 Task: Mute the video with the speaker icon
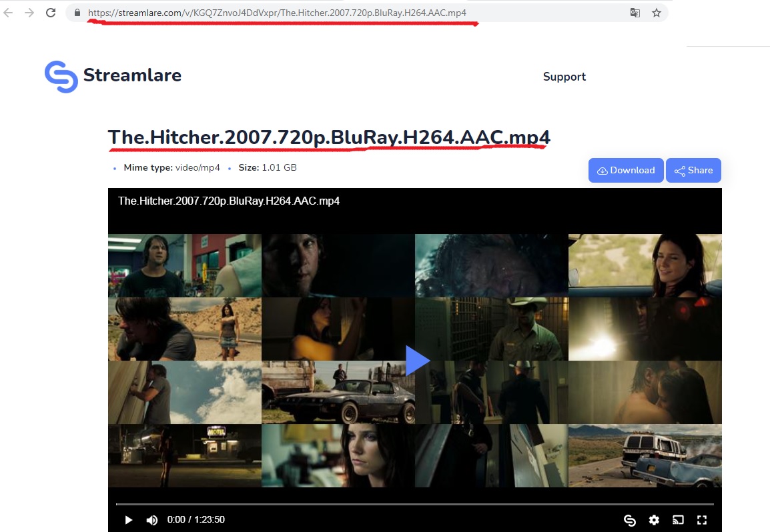click(x=152, y=520)
